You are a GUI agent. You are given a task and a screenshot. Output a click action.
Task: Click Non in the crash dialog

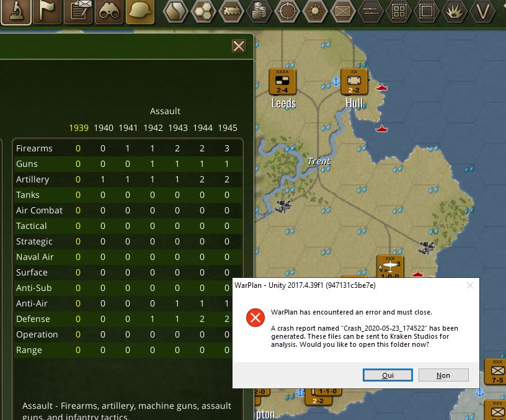click(x=443, y=375)
